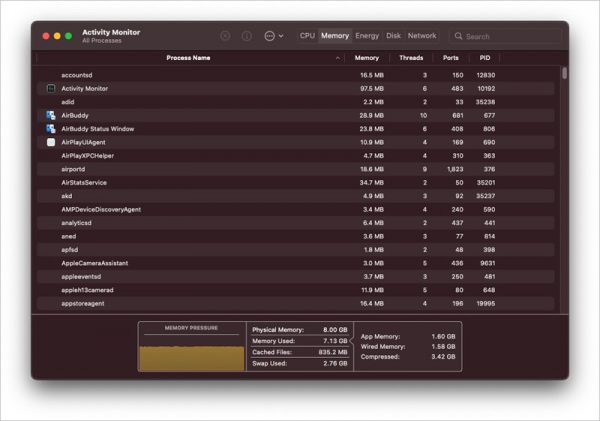Sort by the Threads column header

[411, 58]
